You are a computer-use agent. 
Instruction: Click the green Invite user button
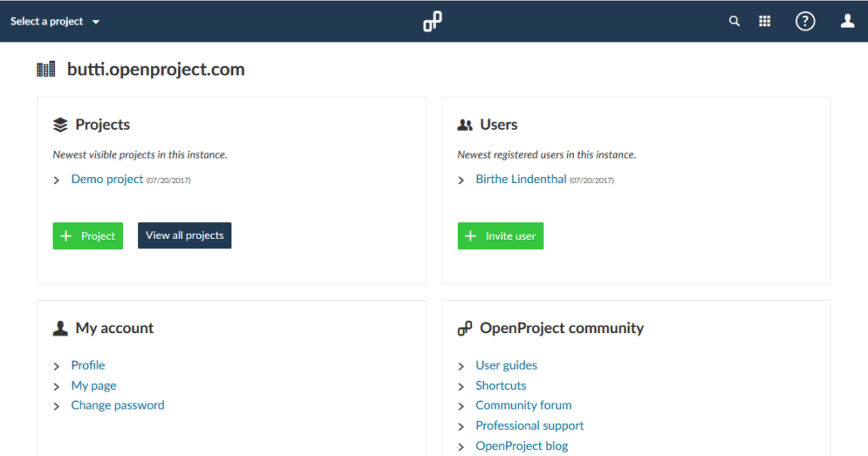(x=500, y=236)
